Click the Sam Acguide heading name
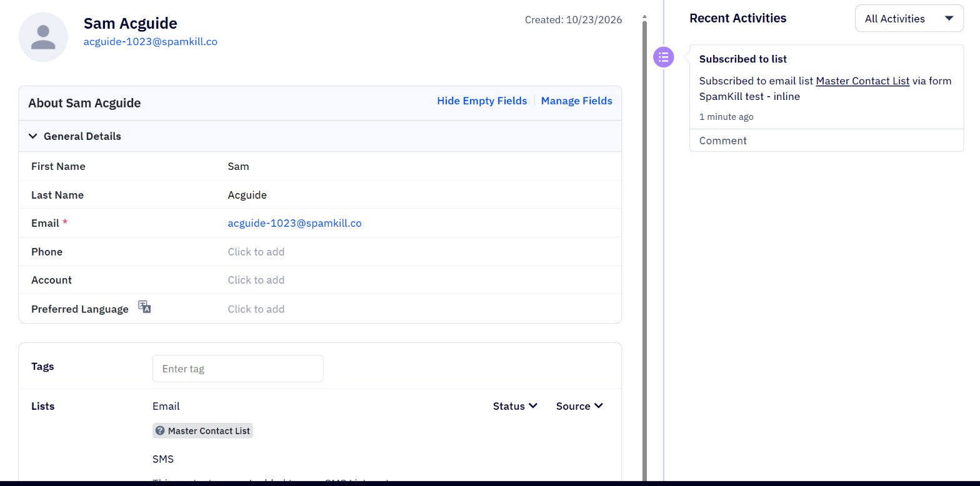The width and height of the screenshot is (980, 486). click(x=131, y=23)
